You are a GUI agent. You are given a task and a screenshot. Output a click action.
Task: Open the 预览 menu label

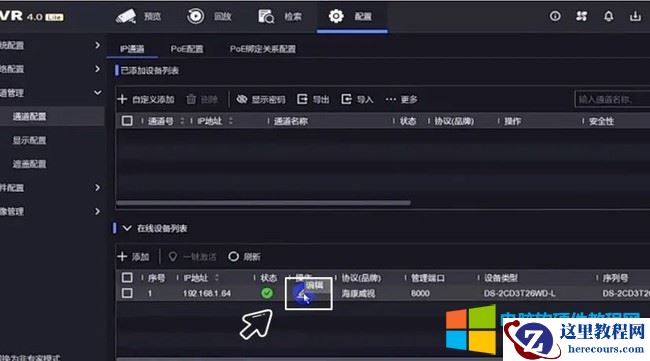pyautogui.click(x=152, y=17)
